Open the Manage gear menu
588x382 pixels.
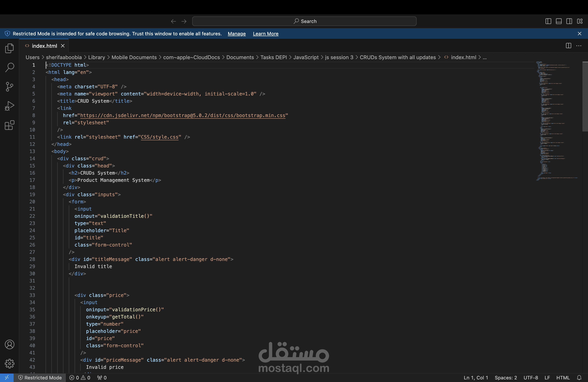(x=9, y=363)
